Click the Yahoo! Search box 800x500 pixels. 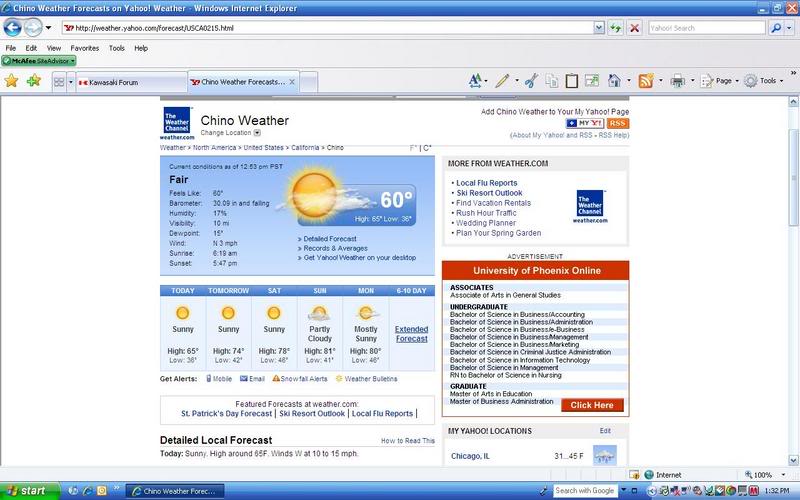coord(707,28)
